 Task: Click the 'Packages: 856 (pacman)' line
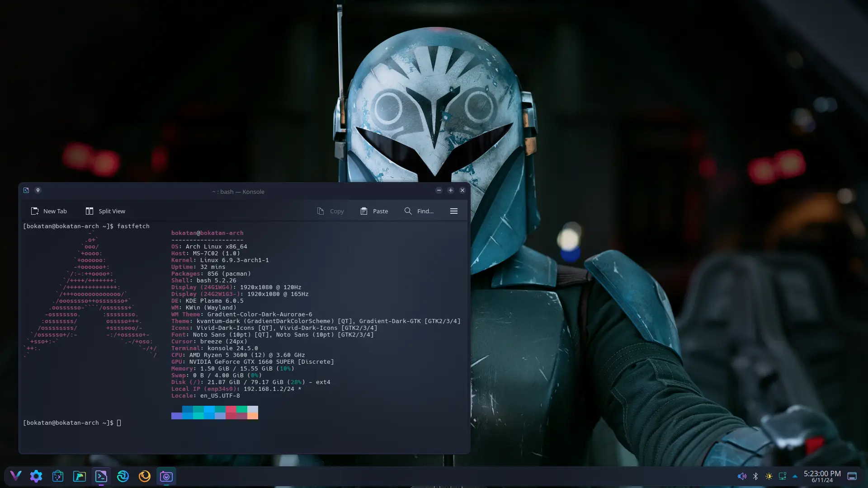pyautogui.click(x=211, y=274)
